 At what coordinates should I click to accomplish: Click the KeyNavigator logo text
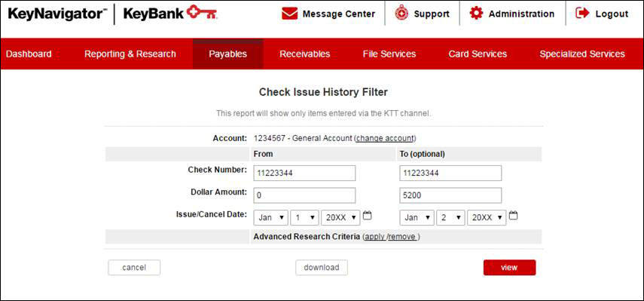pyautogui.click(x=57, y=14)
